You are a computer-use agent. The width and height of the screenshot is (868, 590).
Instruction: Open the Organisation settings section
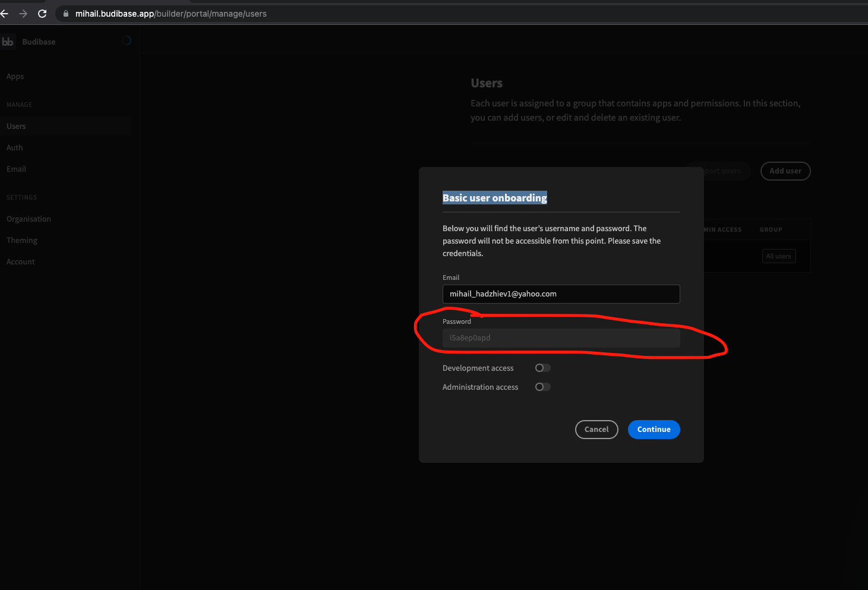pyautogui.click(x=29, y=219)
